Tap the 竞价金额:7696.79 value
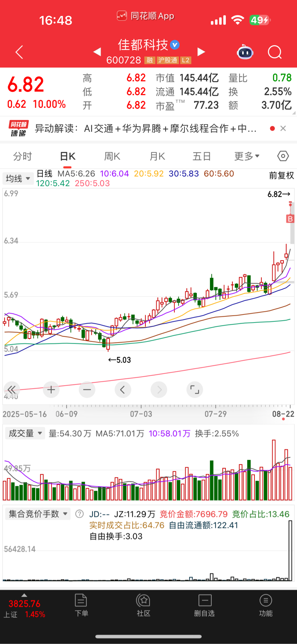The width and height of the screenshot is (297, 644). pos(194,514)
